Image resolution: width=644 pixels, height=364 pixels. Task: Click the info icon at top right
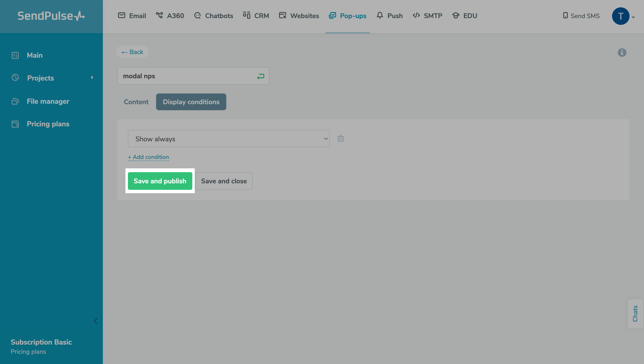622,53
